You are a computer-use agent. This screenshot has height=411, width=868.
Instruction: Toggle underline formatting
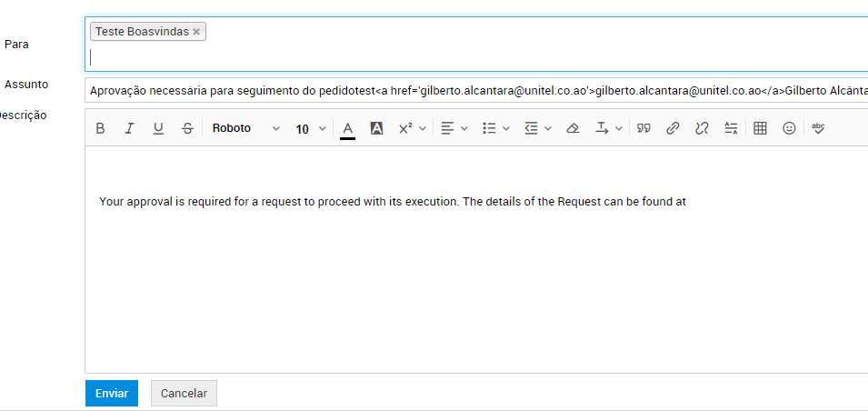[158, 128]
